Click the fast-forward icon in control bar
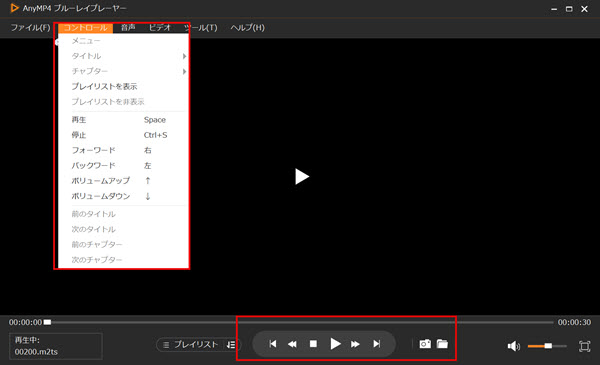This screenshot has width=600, height=365. (355, 344)
